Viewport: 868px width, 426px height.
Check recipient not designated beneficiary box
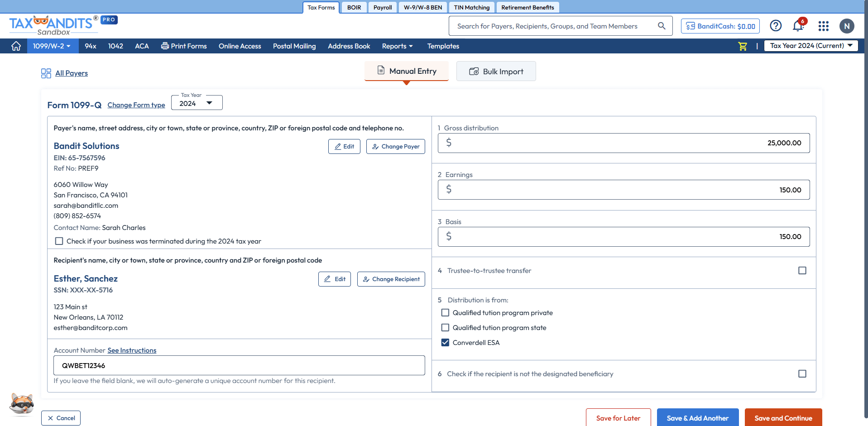802,373
